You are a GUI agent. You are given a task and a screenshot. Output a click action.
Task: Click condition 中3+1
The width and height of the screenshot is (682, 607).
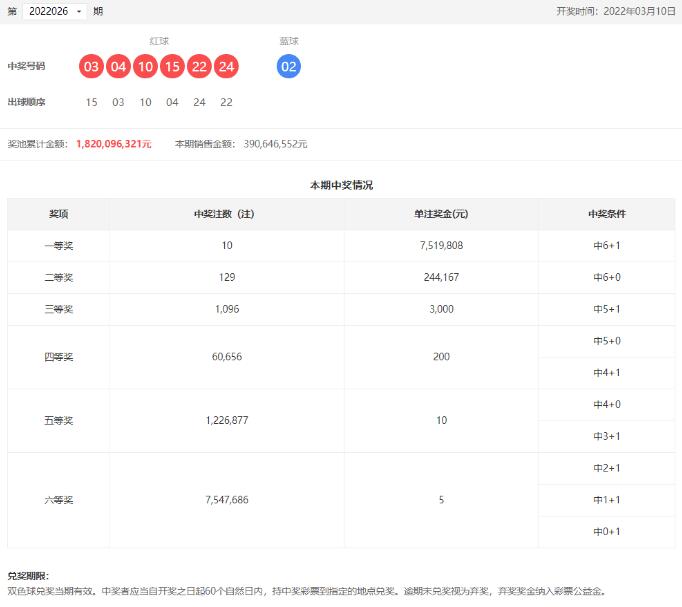pos(607,436)
